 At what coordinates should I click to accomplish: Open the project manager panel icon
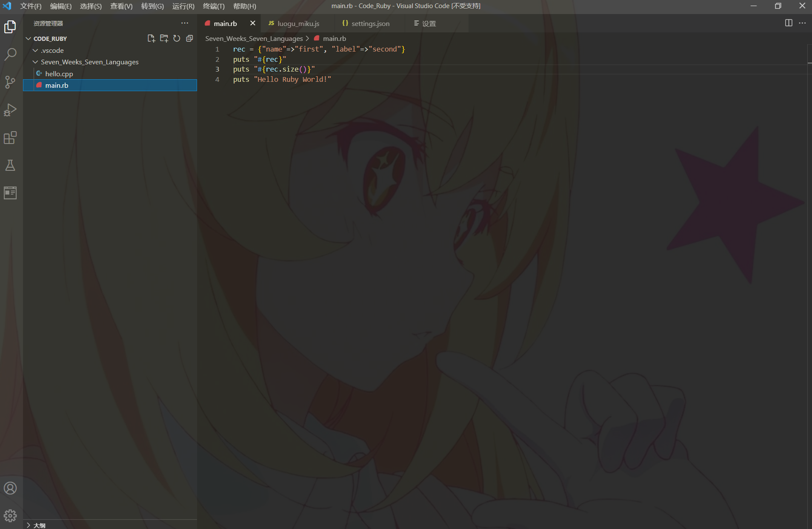[10, 193]
